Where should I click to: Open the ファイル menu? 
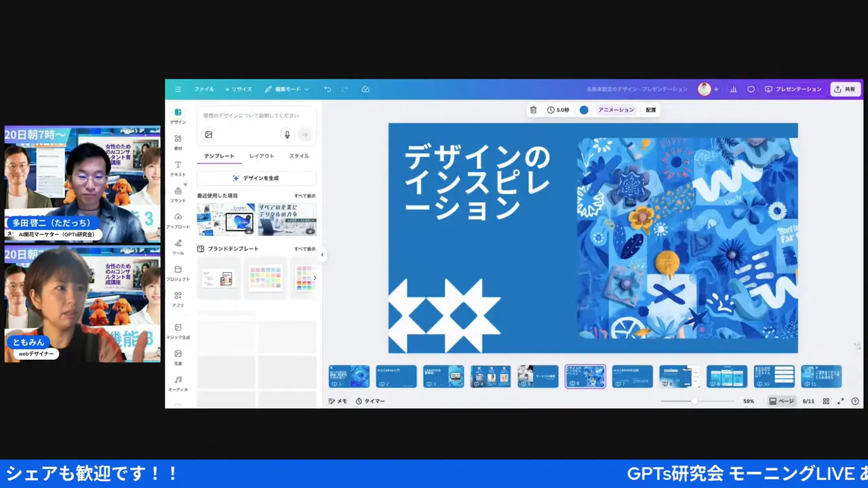pyautogui.click(x=203, y=89)
